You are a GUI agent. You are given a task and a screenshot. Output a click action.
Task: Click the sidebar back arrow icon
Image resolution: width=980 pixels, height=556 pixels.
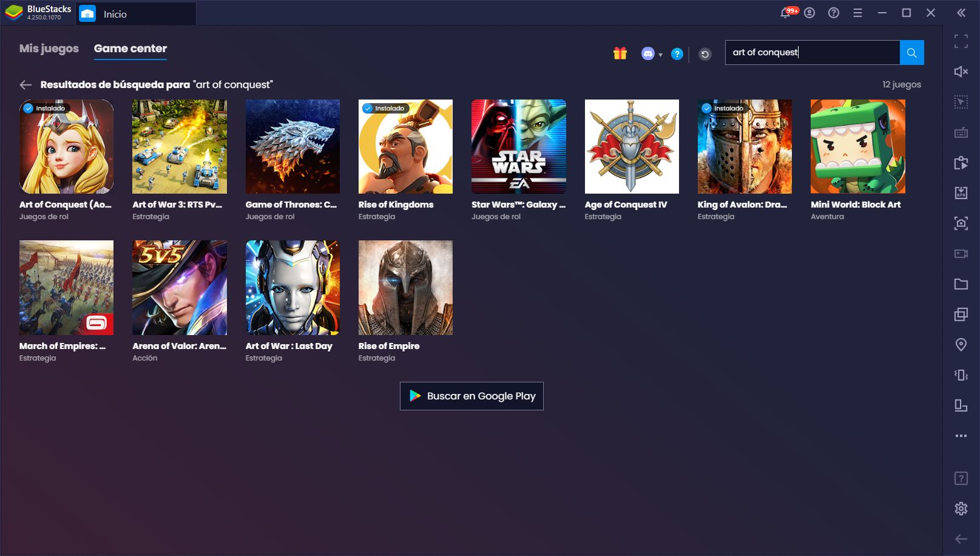[961, 539]
